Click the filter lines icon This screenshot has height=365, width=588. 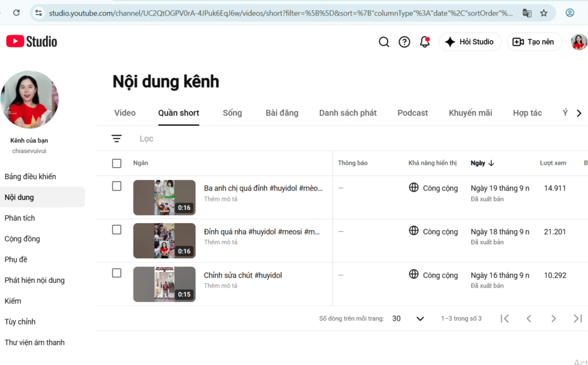coord(117,139)
